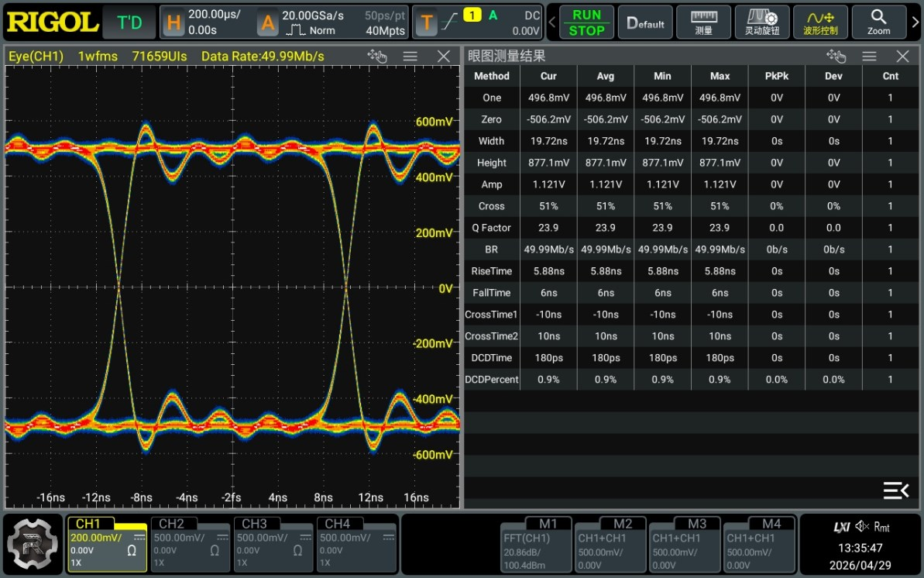Open math channel M3 settings

tap(685, 545)
